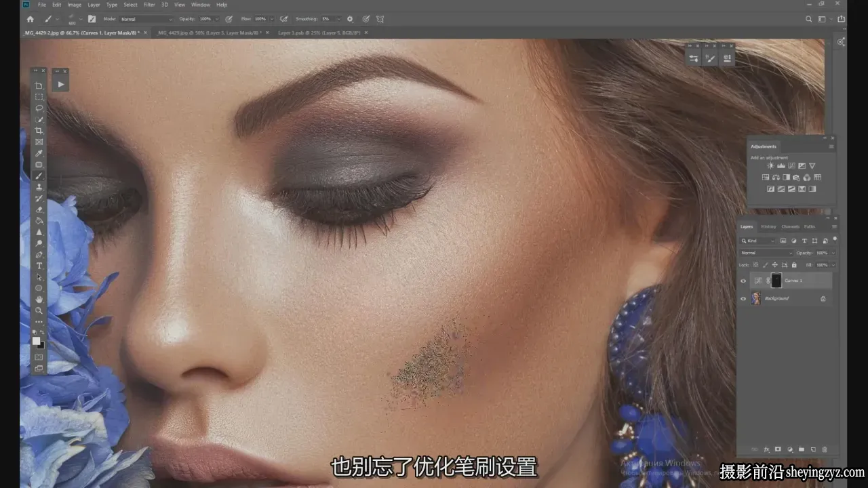Click the Home icon in options bar
This screenshot has height=488, width=868.
(x=30, y=19)
